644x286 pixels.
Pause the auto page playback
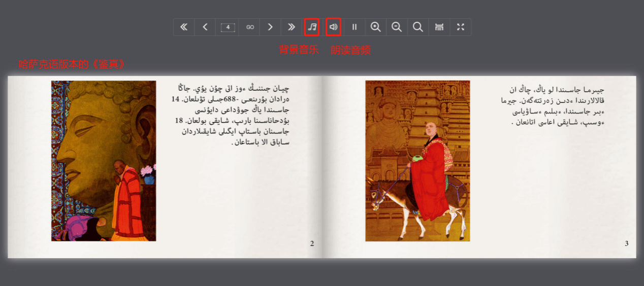coord(355,27)
